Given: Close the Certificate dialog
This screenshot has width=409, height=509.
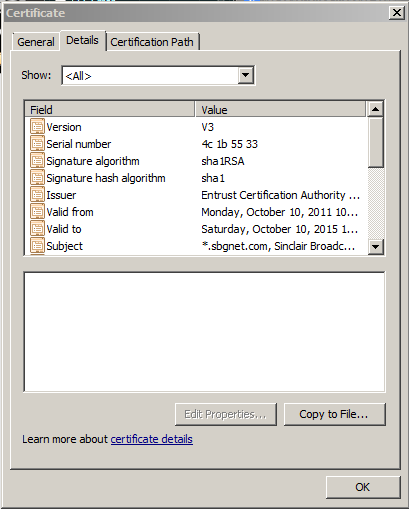Looking at the screenshot, I should [x=397, y=13].
